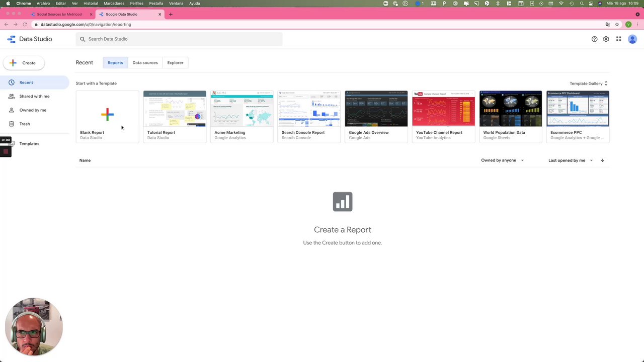Click the Owned by me person icon
Image resolution: width=644 pixels, height=362 pixels.
pyautogui.click(x=12, y=110)
